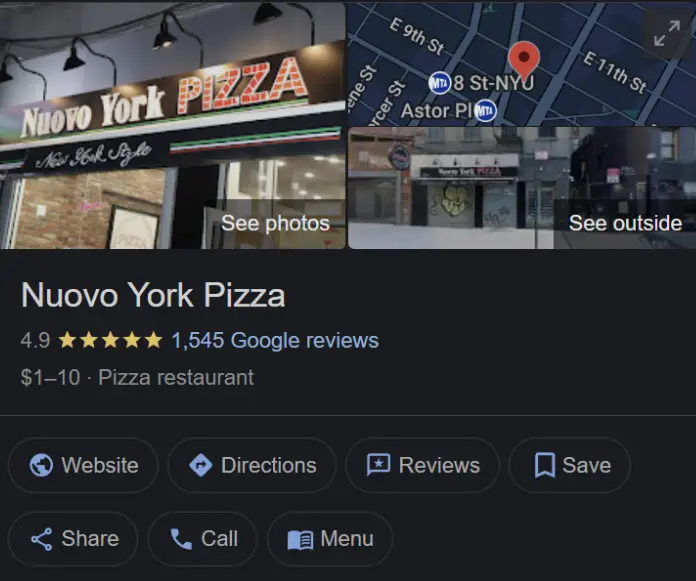Click the blue Directions arrow icon
Screen dimensions: 696x581
coord(201,465)
